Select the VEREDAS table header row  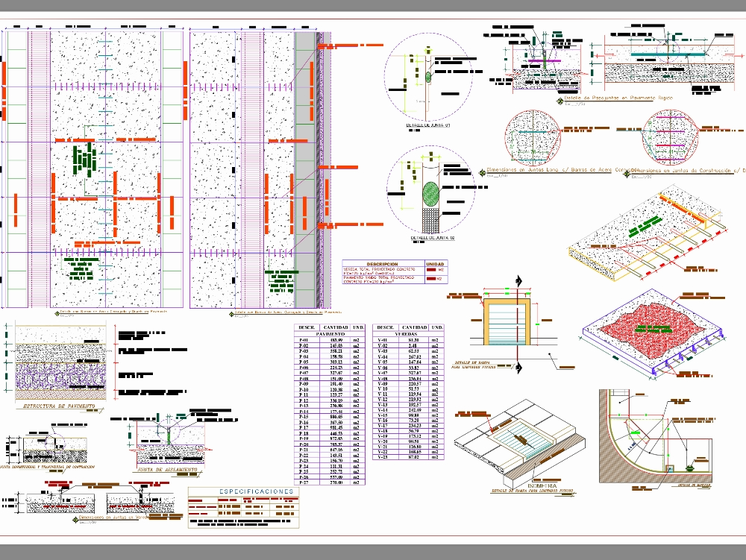[x=409, y=335]
